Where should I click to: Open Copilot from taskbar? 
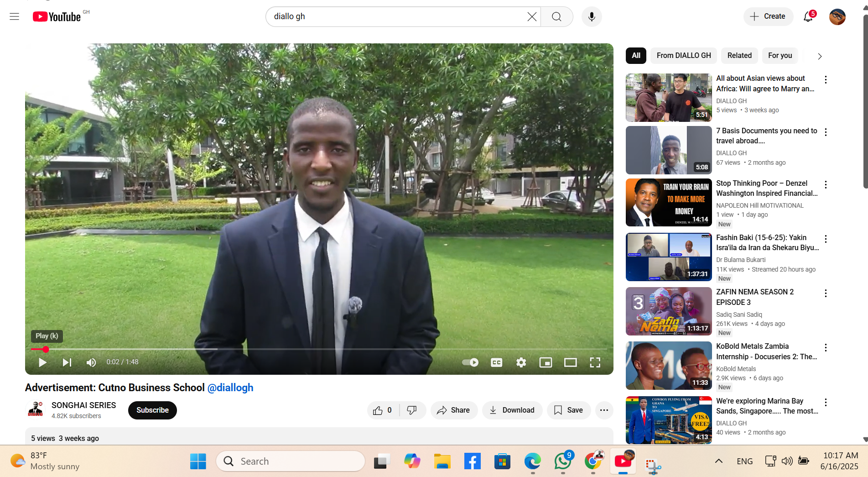(x=412, y=461)
